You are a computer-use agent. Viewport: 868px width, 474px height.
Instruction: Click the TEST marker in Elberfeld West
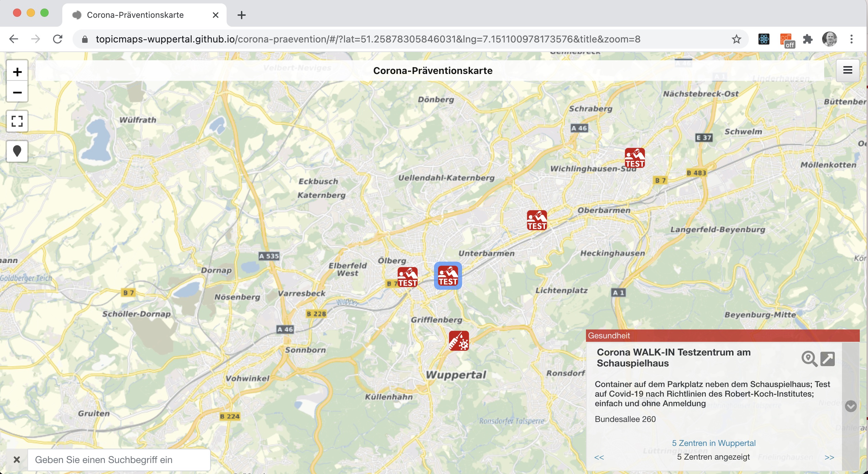pos(407,276)
